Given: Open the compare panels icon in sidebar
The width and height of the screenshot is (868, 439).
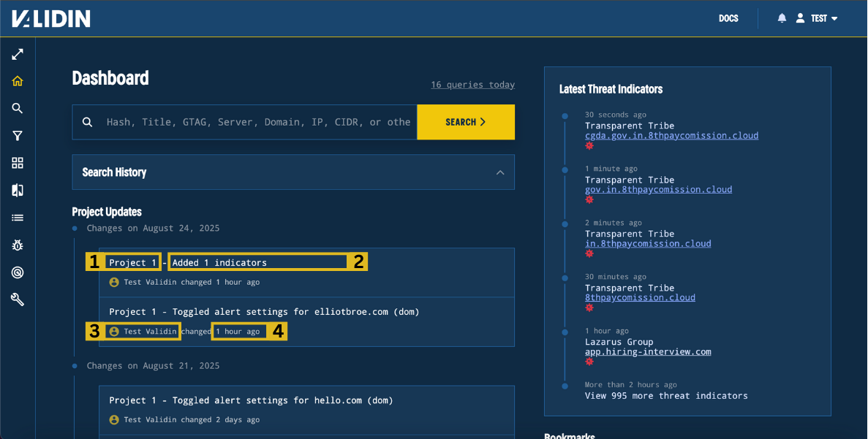Looking at the screenshot, I should click(18, 190).
